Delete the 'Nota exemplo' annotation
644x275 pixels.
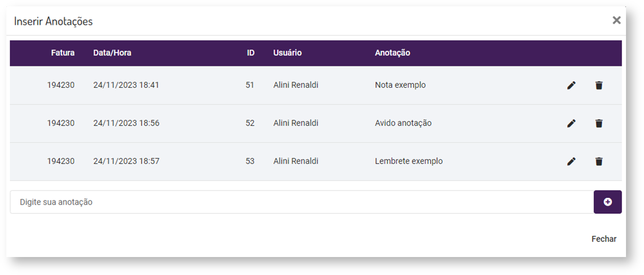[x=599, y=85]
